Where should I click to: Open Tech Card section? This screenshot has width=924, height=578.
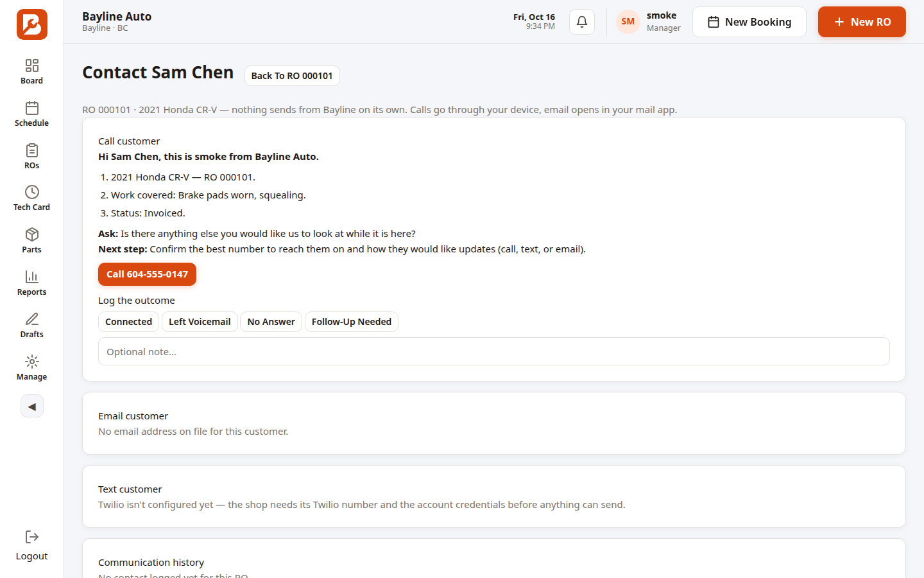pyautogui.click(x=31, y=198)
